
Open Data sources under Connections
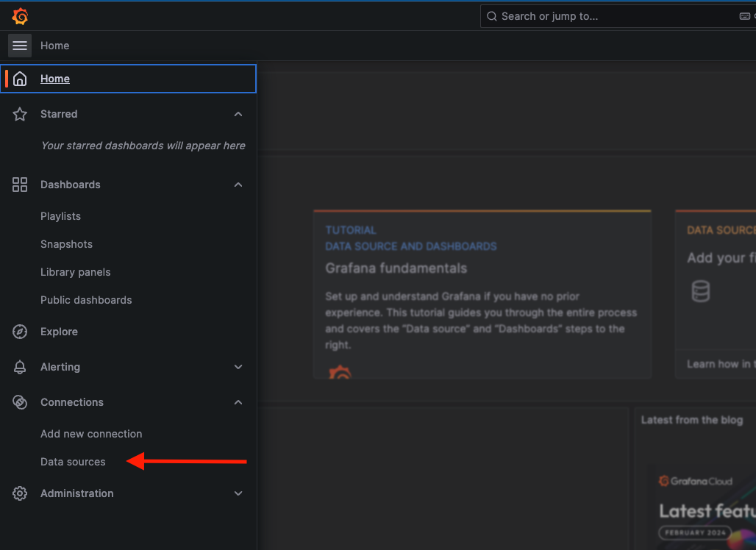pos(73,462)
